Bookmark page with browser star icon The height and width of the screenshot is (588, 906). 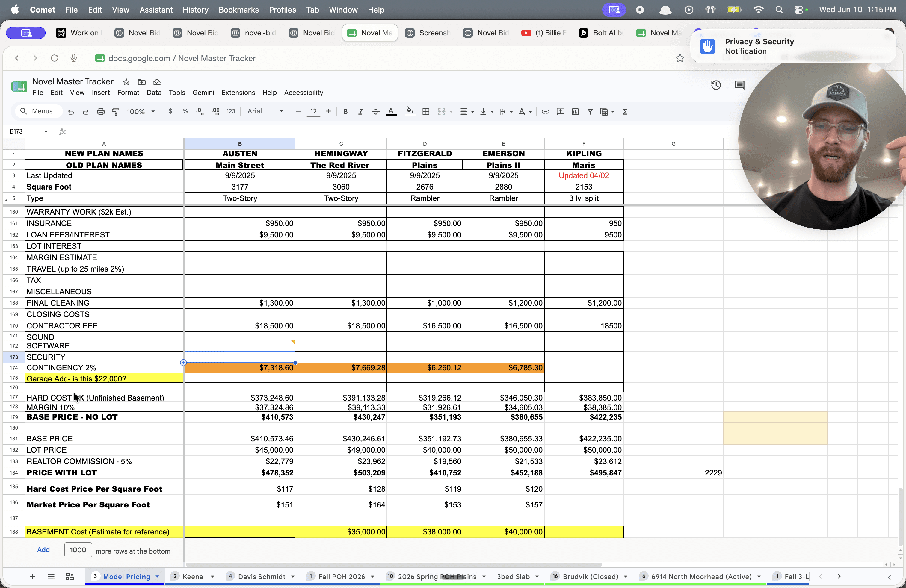pyautogui.click(x=680, y=58)
